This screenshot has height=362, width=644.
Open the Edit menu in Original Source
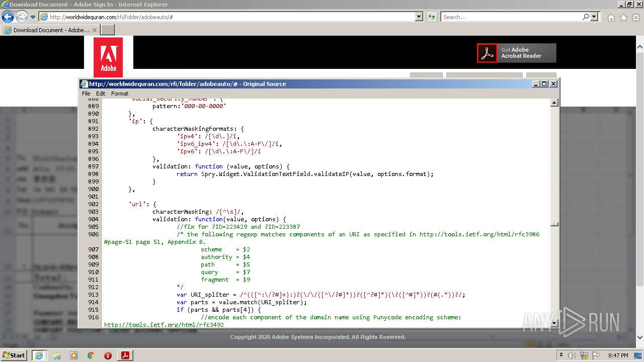(101, 94)
